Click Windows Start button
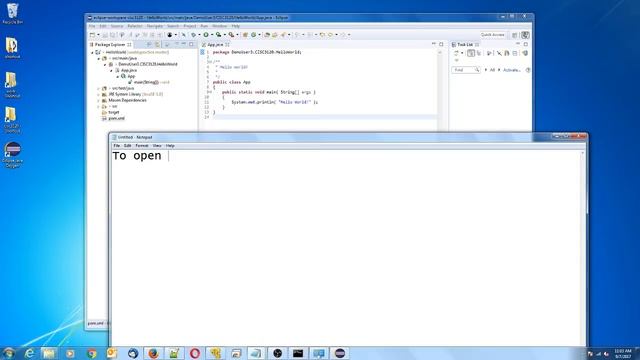Viewport: 640px width, 360px height. coord(9,353)
